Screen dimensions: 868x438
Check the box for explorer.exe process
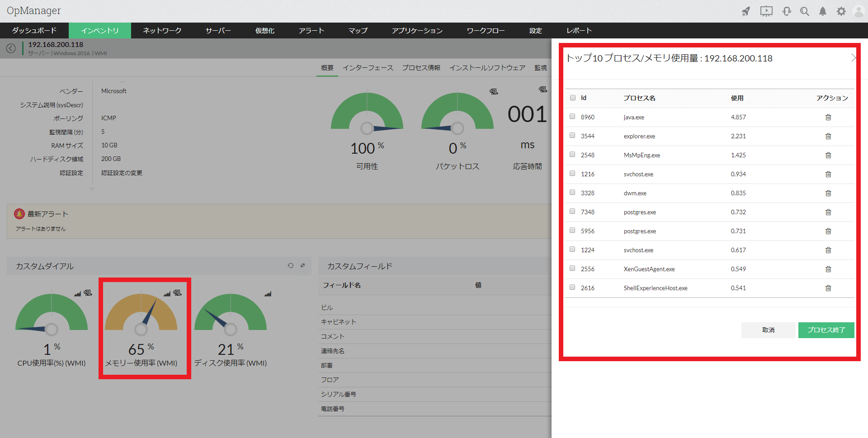coord(572,136)
